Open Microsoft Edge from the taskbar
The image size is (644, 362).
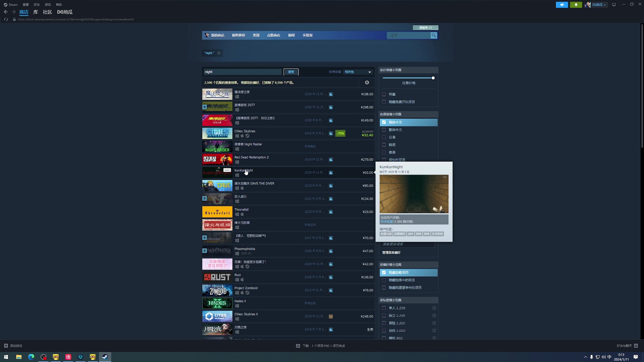coord(31,357)
